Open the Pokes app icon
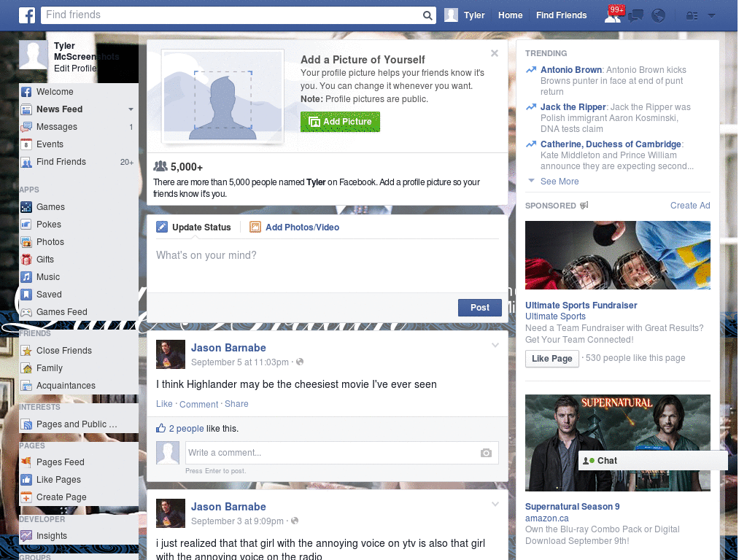The width and height of the screenshot is (747, 560). pos(26,225)
